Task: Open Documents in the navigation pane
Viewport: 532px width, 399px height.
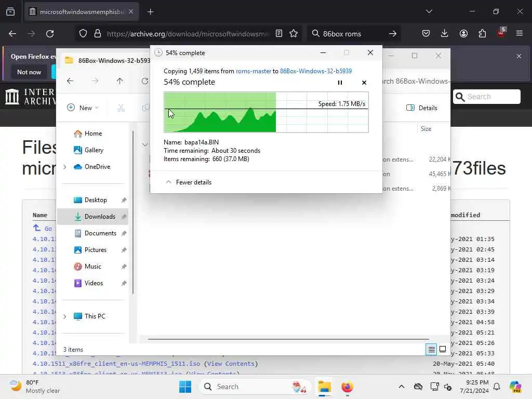Action: (x=96, y=233)
